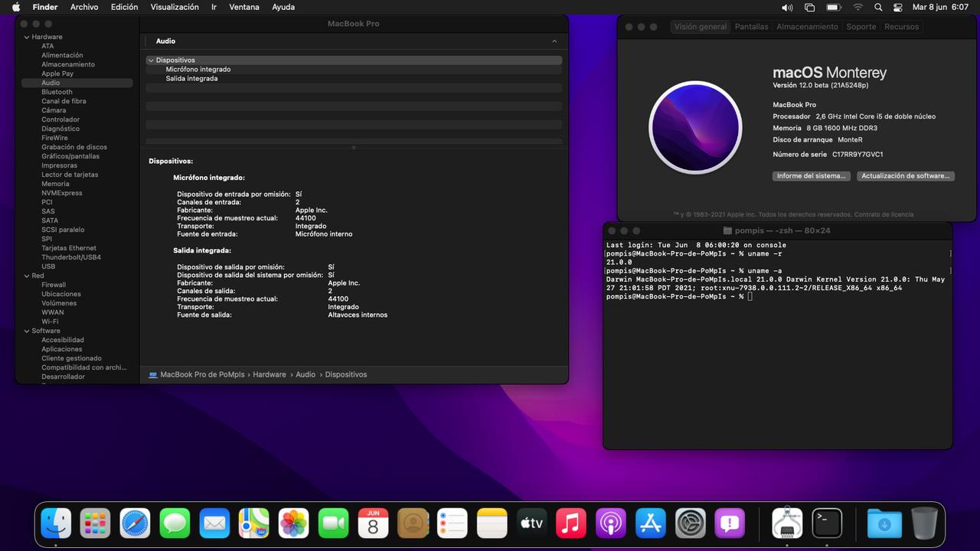Image resolution: width=980 pixels, height=551 pixels.
Task: Open Calendar icon showing Jun 8
Action: coord(374,523)
